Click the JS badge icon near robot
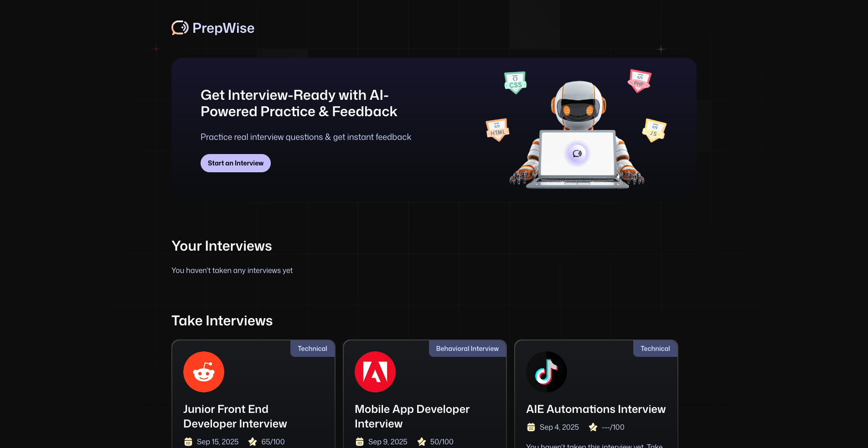The height and width of the screenshot is (448, 868). 654,130
